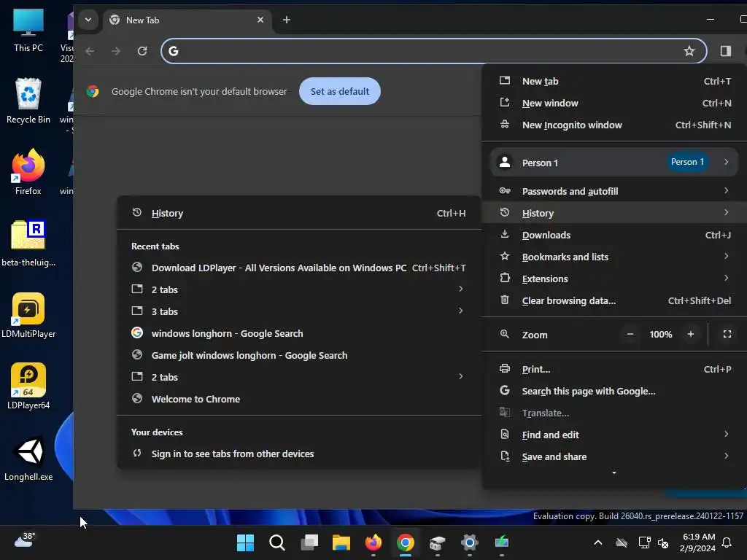Select Print… menu item
The width and height of the screenshot is (747, 560).
614,370
